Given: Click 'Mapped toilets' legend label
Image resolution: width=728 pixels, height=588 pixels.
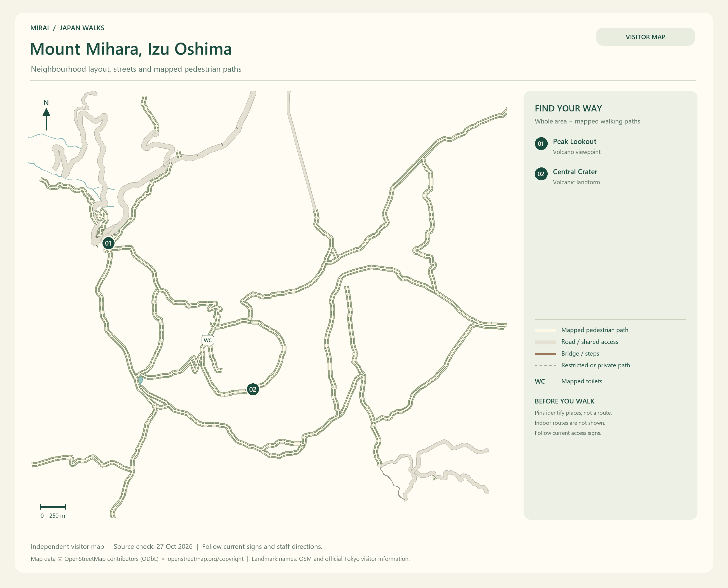Looking at the screenshot, I should point(582,381).
